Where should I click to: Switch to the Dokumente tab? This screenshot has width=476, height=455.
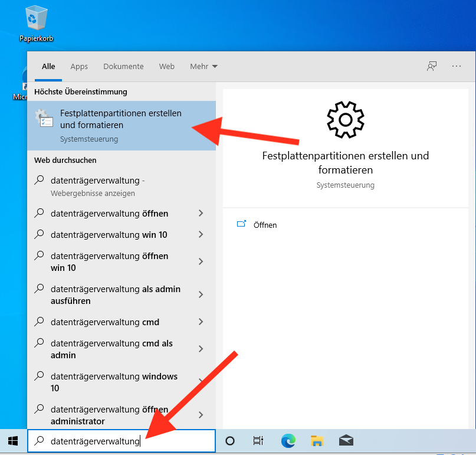[123, 67]
